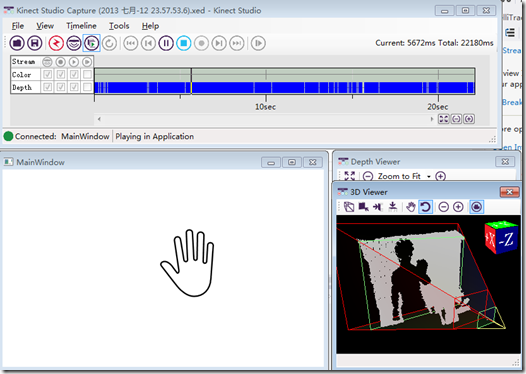Stop playback with blue square button
526x374 pixels.
[x=184, y=43]
